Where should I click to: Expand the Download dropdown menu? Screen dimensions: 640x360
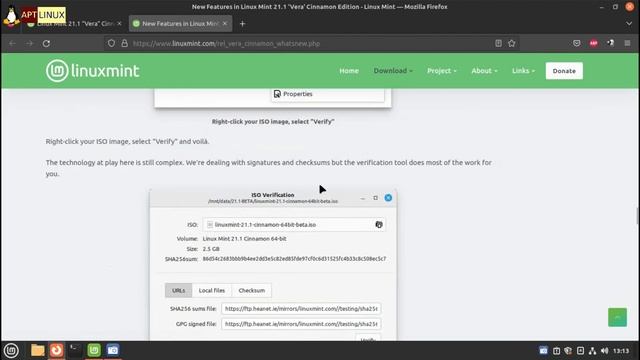[x=393, y=71]
